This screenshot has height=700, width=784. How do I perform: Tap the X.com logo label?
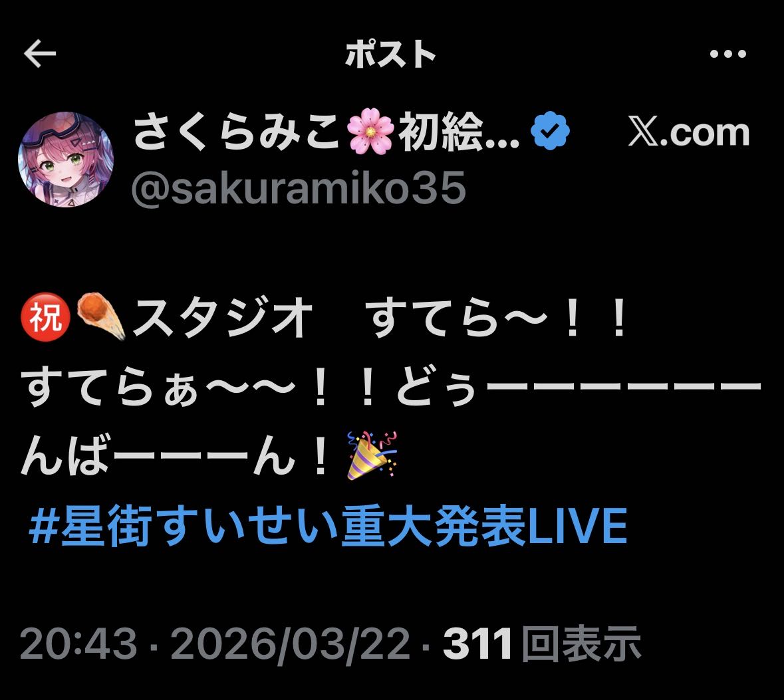[x=689, y=132]
